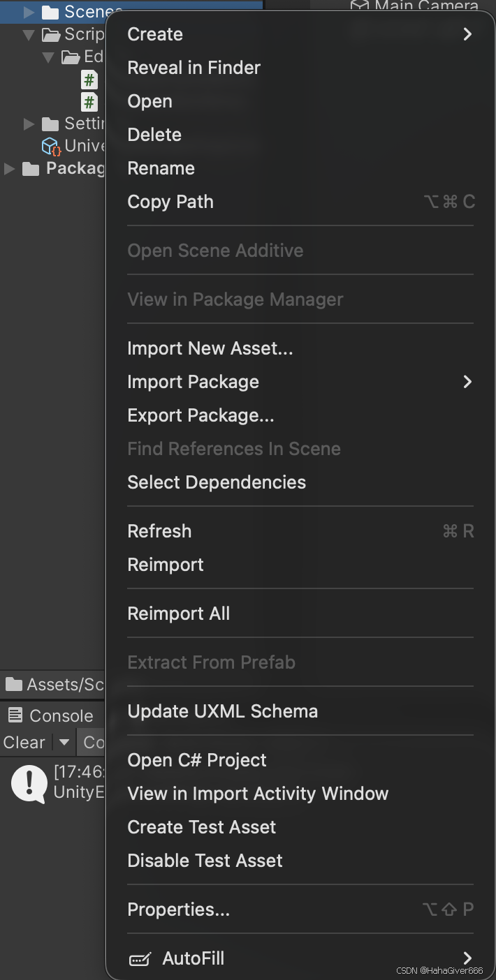Choose Reimport All in the menu
The width and height of the screenshot is (496, 980).
point(178,614)
